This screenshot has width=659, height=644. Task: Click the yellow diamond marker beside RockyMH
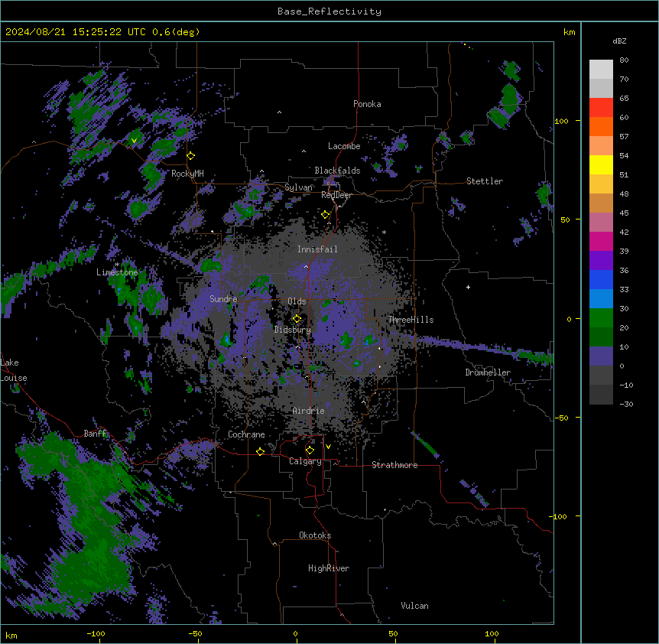[x=191, y=156]
